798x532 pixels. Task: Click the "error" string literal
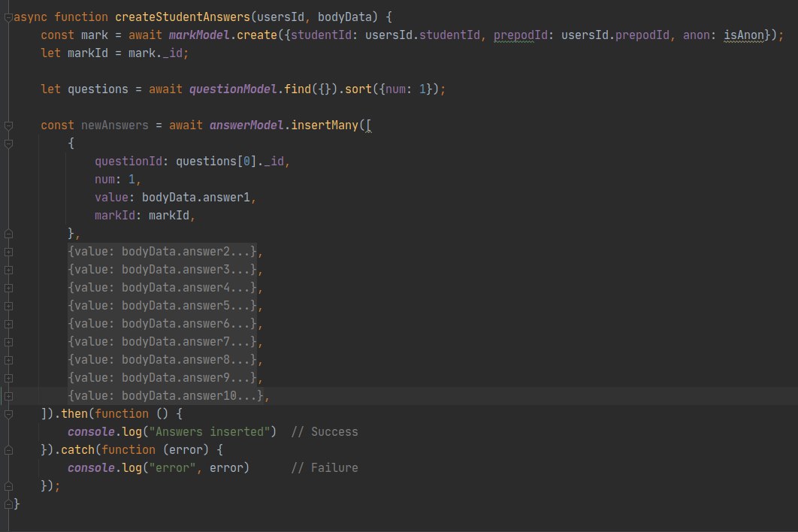172,468
